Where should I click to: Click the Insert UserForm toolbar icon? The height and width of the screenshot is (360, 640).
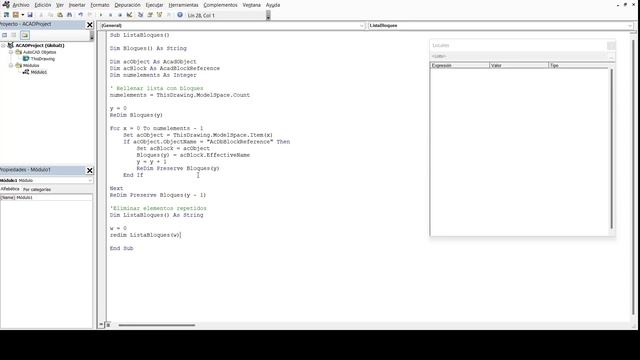[16, 15]
